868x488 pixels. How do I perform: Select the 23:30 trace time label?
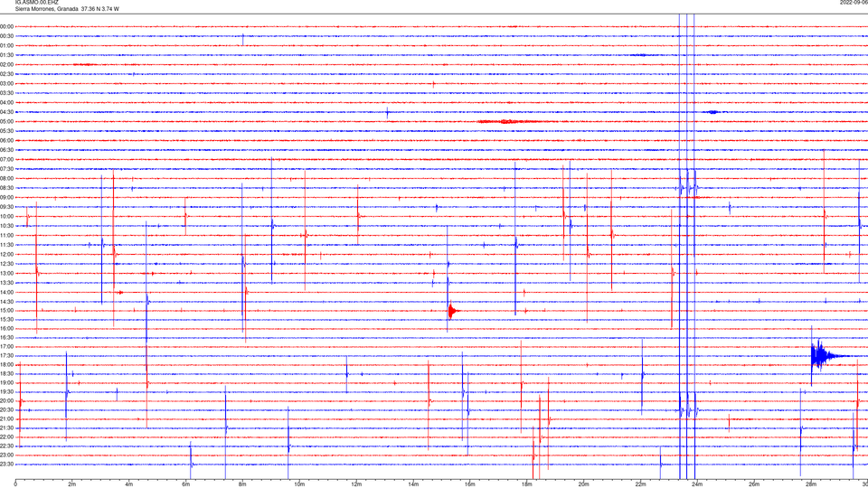point(7,465)
